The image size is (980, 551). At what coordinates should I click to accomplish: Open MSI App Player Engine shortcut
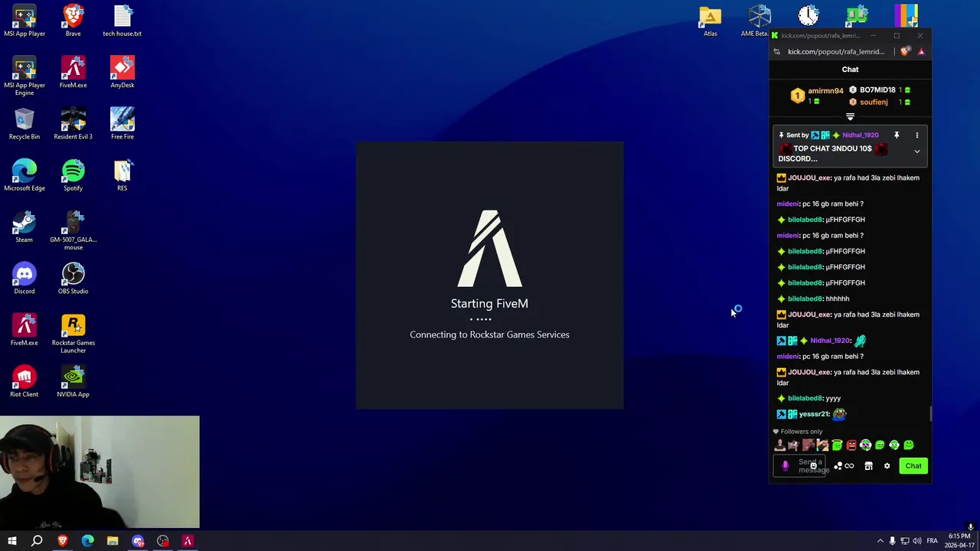(x=24, y=76)
